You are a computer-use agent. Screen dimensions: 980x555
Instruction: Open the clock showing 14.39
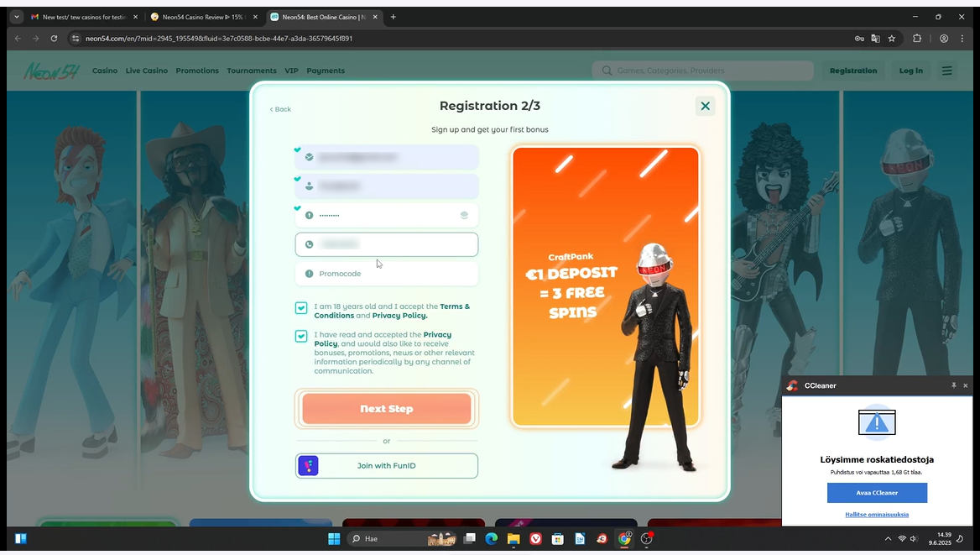click(x=940, y=539)
